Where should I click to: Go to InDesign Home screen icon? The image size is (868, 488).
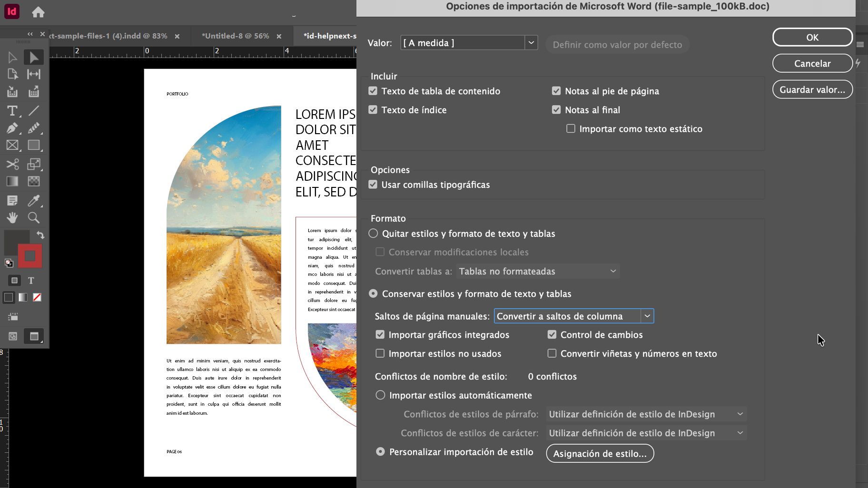pos(38,12)
